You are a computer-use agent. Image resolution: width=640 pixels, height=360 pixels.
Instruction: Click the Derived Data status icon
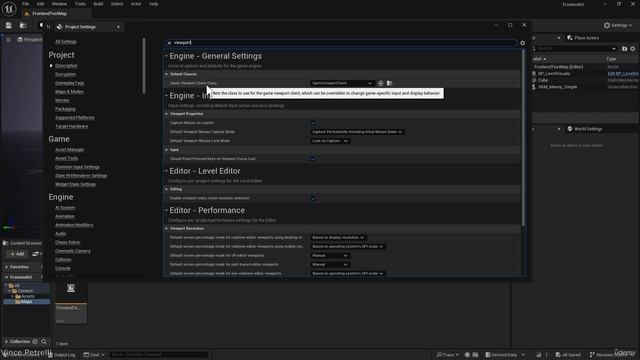coord(488,355)
